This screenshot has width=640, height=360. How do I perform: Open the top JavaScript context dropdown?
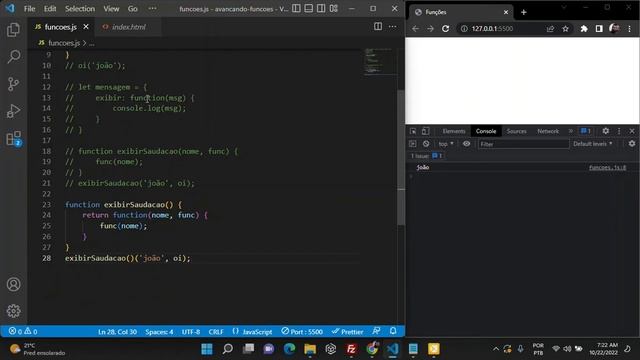(446, 144)
